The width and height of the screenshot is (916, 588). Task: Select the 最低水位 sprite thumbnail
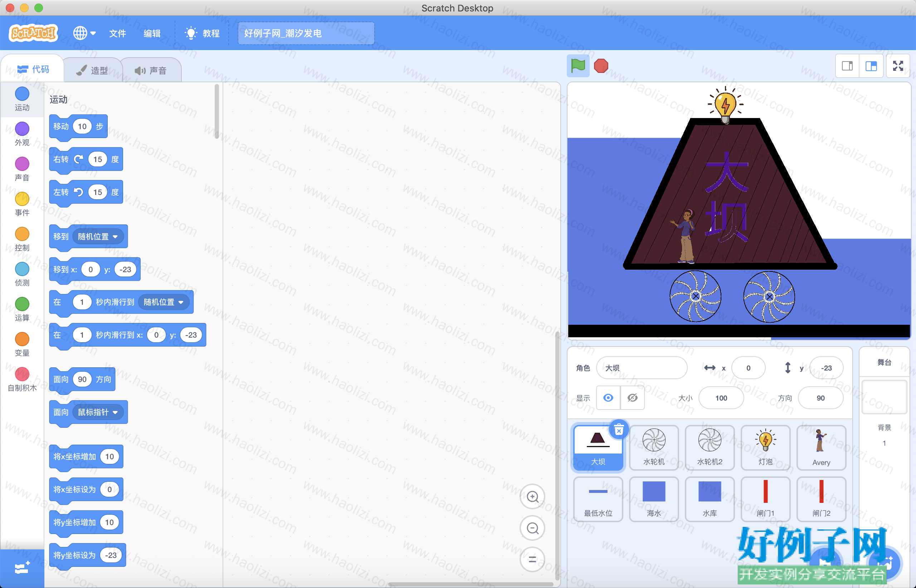(x=598, y=499)
